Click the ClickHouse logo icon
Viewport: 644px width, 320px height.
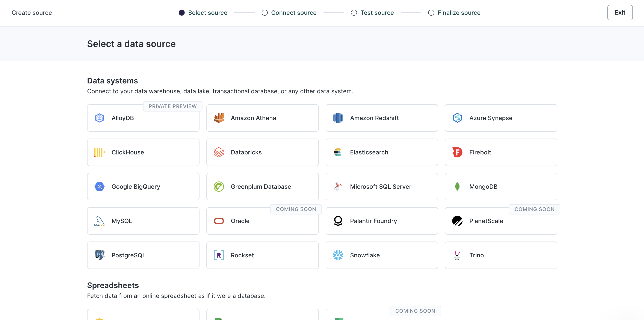pyautogui.click(x=100, y=152)
